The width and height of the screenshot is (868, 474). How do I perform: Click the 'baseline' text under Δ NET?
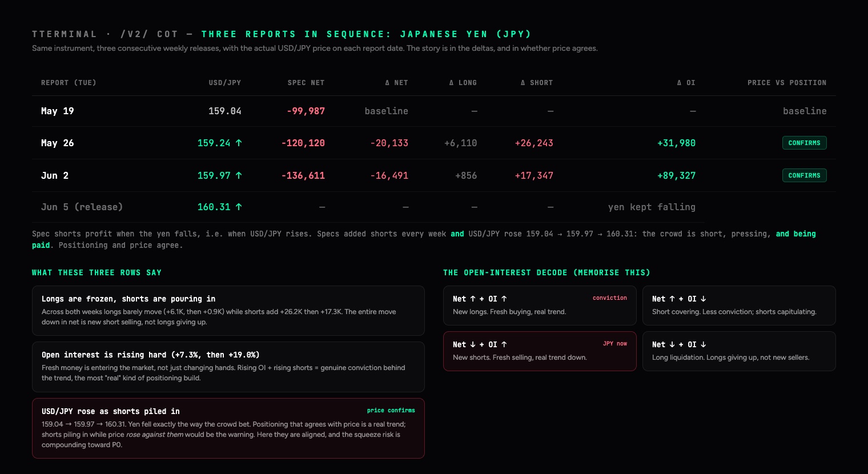pos(387,111)
